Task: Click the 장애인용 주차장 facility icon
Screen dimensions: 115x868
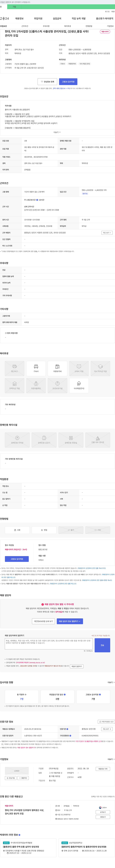Action: [17, 440]
